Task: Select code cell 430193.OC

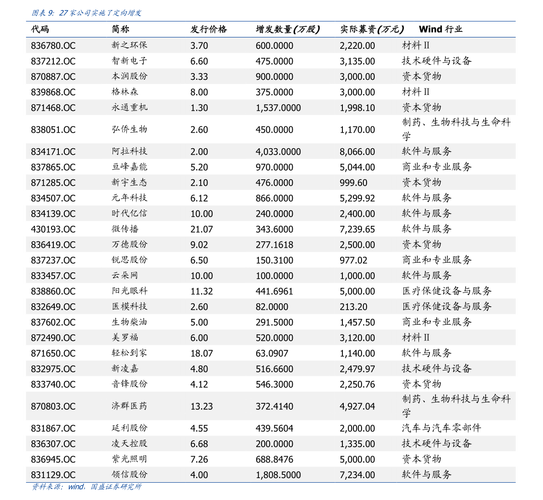Action: (x=53, y=229)
